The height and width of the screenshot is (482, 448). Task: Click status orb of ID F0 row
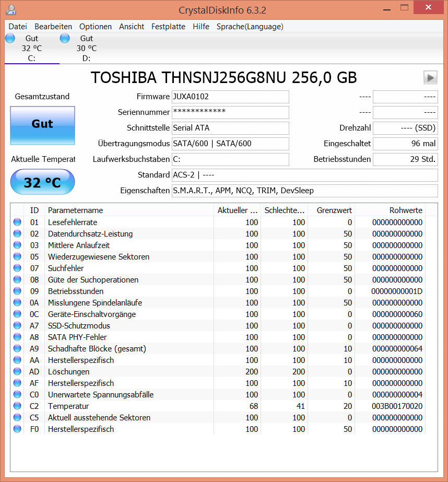[x=17, y=429]
